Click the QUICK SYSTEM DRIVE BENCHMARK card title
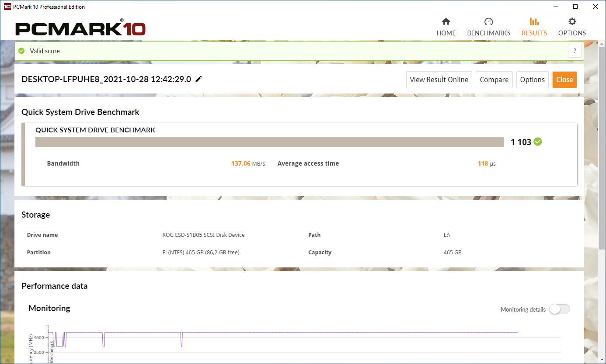This screenshot has width=606, height=364. tap(95, 130)
